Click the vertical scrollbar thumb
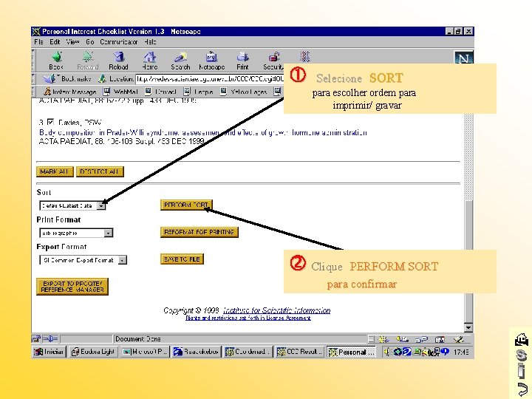This screenshot has height=399, width=532. coord(468,262)
